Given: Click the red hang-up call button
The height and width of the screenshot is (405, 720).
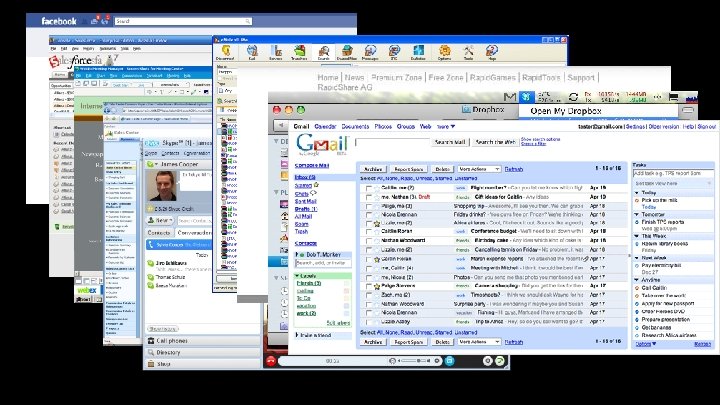Looking at the screenshot, I should (x=271, y=361).
